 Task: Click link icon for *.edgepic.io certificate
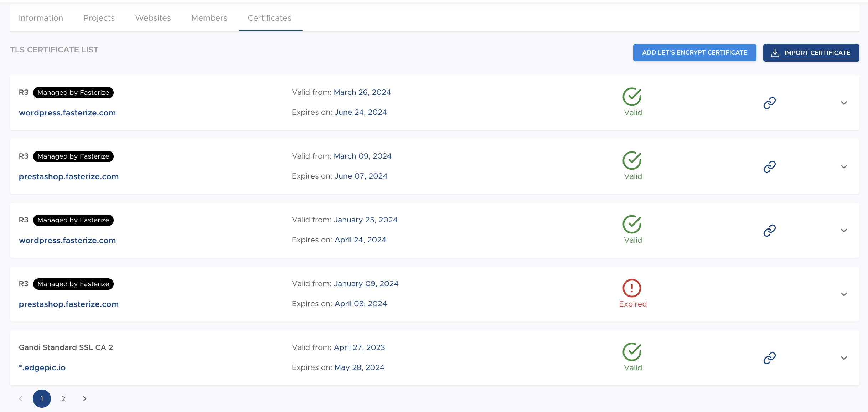769,358
